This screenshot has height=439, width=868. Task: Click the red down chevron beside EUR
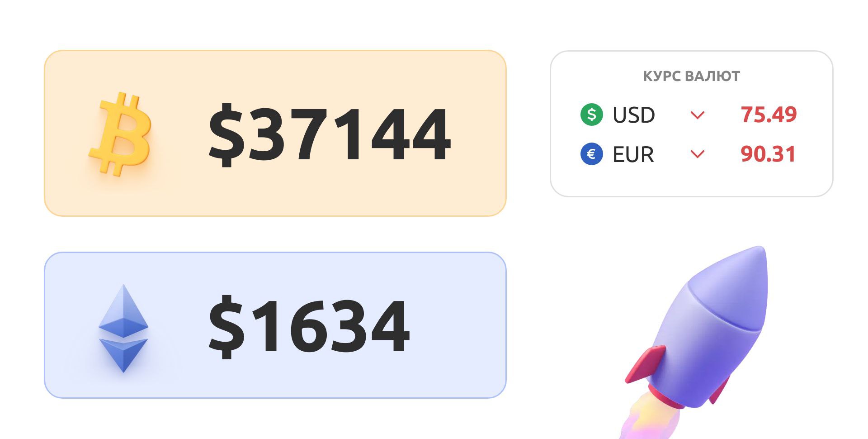[698, 155]
